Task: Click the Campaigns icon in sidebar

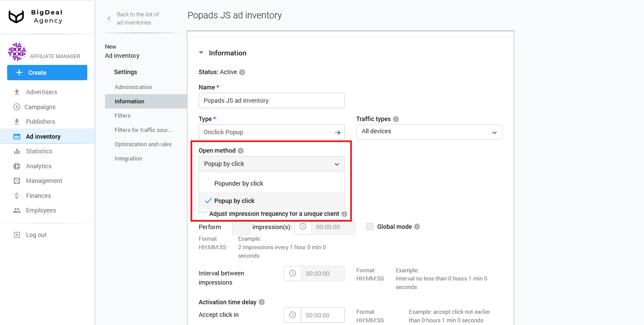Action: tap(17, 107)
